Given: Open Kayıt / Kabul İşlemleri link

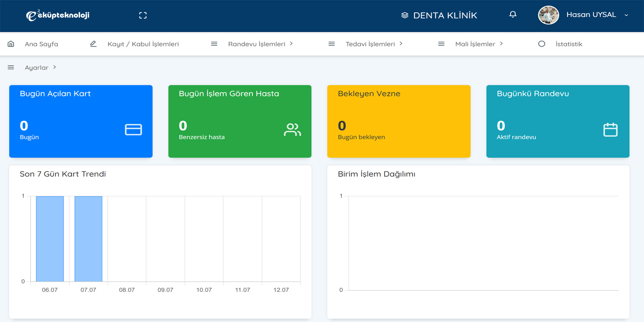Looking at the screenshot, I should 143,44.
